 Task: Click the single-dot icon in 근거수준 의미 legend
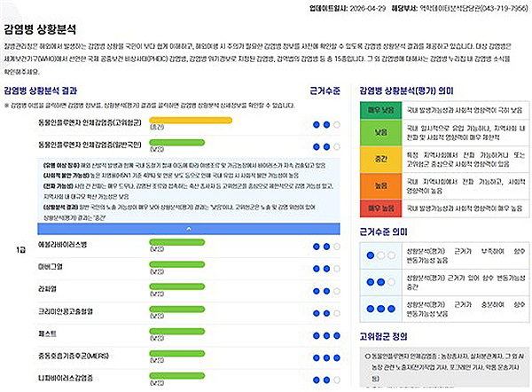click(379, 256)
